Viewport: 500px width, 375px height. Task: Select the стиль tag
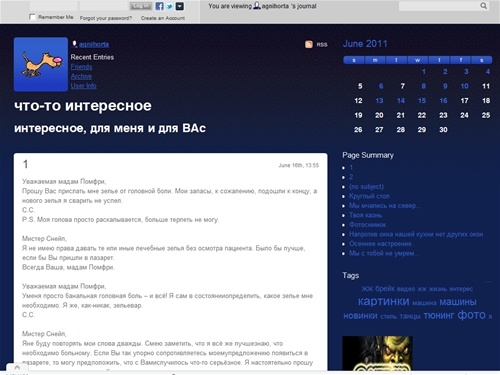(388, 317)
